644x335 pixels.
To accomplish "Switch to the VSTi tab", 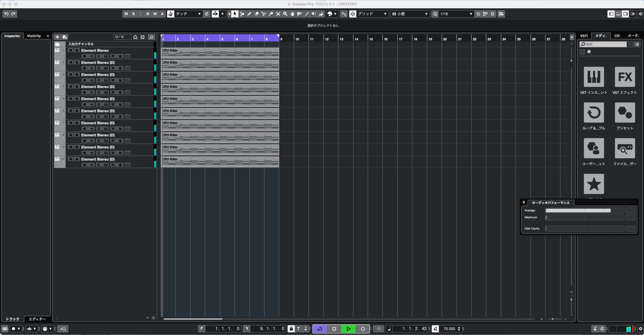I will (x=584, y=36).
